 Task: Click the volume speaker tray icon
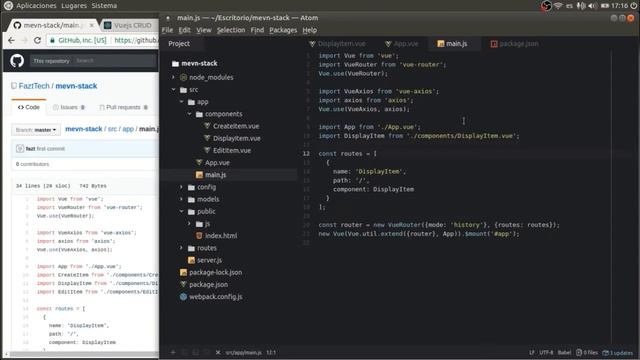[592, 6]
